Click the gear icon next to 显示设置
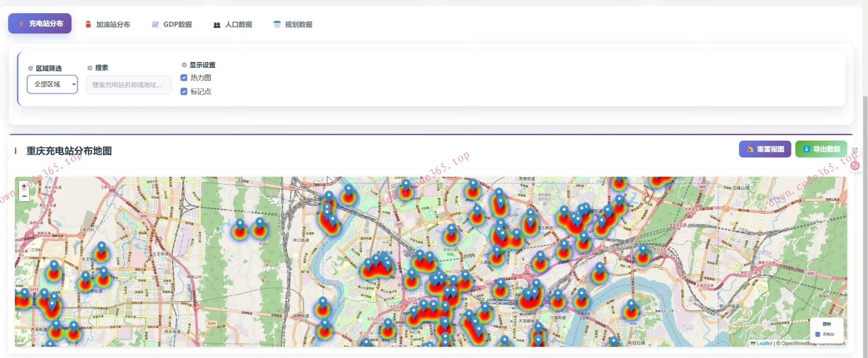 click(x=184, y=65)
